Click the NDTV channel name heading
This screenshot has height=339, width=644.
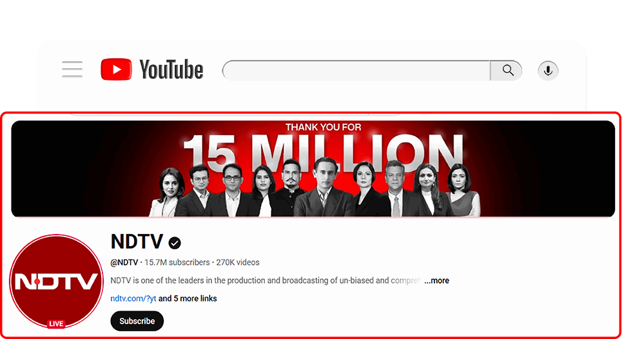tap(137, 242)
